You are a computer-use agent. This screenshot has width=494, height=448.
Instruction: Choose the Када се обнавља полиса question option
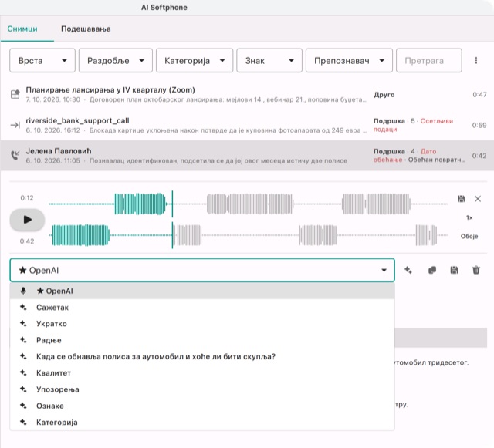click(202, 357)
